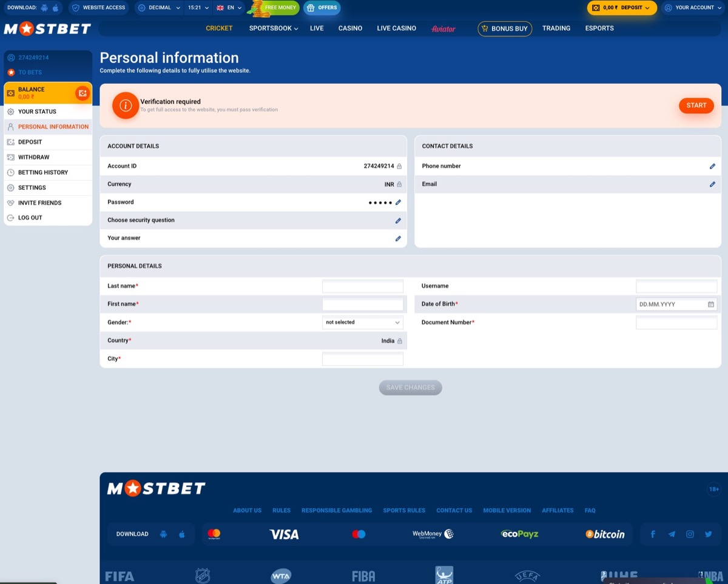This screenshot has height=584, width=728.
Task: Open Betting History via the clock icon
Action: [x=10, y=172]
